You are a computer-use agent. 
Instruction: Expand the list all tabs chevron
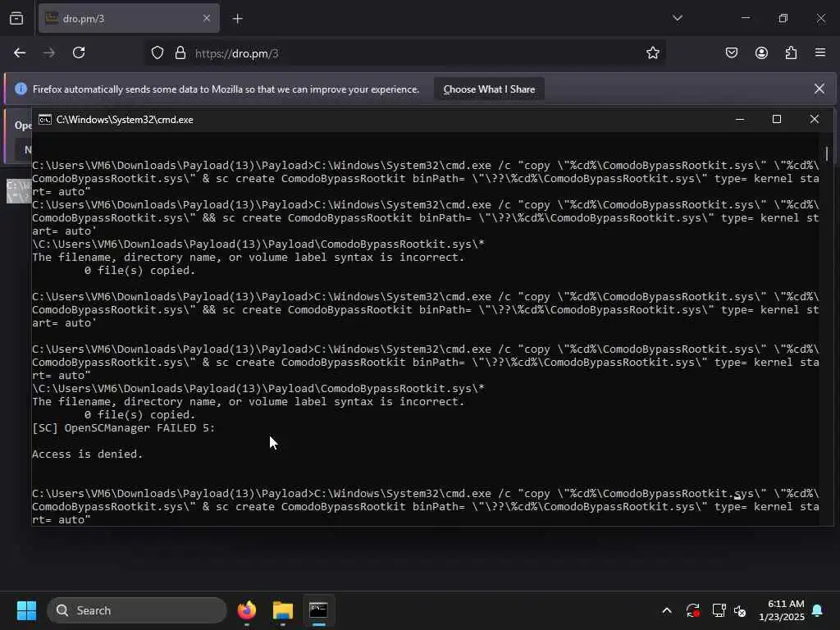tap(677, 18)
